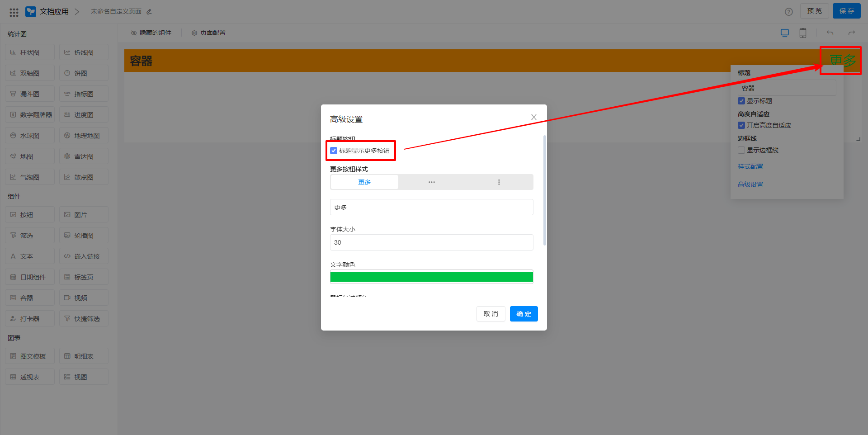Open the green 文字颜色 color swatch
Image resolution: width=868 pixels, height=435 pixels.
click(x=431, y=277)
